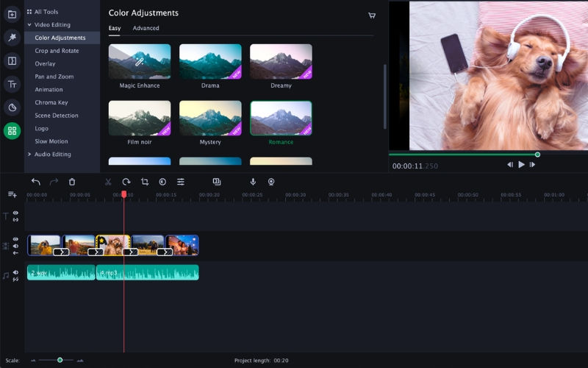Select the first video clip with photographer
Viewport: 588px width, 368px height.
pyautogui.click(x=44, y=245)
